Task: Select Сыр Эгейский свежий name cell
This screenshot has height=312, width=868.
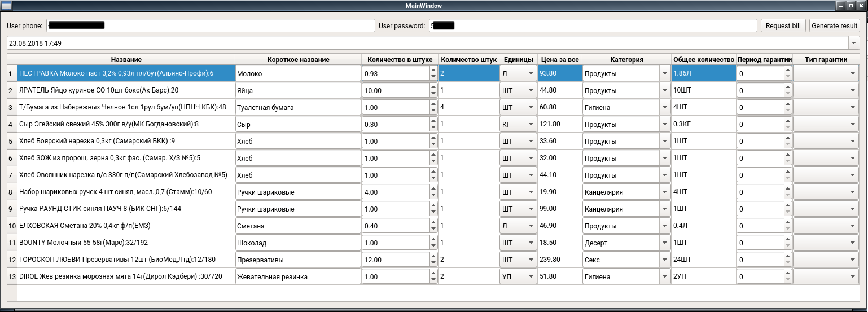Action: (126, 124)
